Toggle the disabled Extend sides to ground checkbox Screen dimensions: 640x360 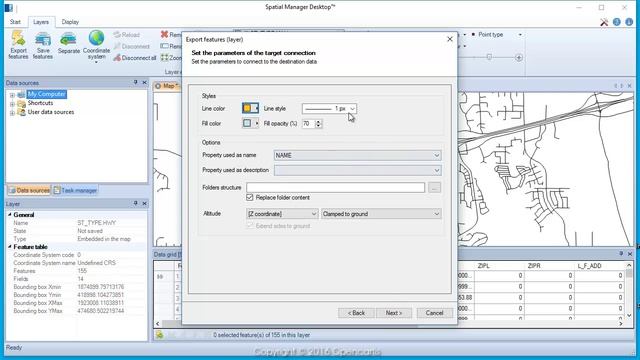point(250,226)
